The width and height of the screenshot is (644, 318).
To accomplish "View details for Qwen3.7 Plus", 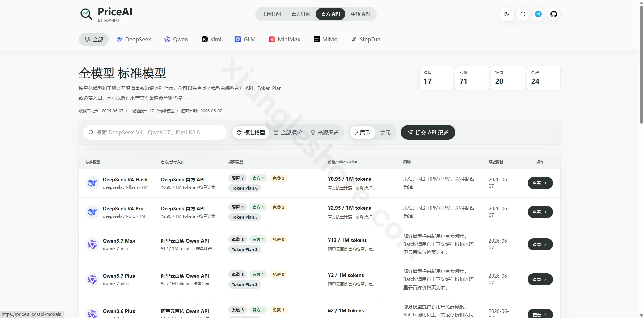I will 540,279.
